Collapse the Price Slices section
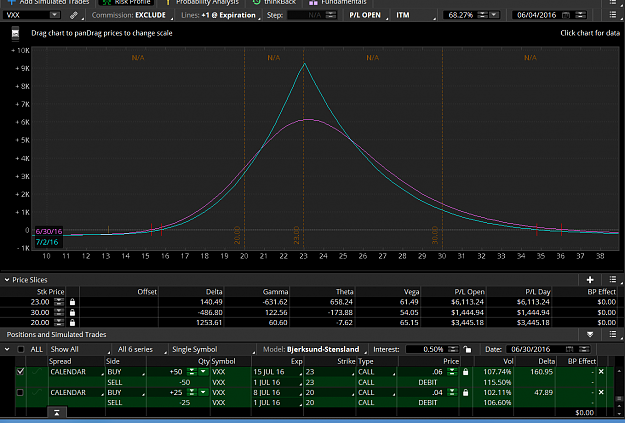This screenshot has height=423, width=625. 7,280
